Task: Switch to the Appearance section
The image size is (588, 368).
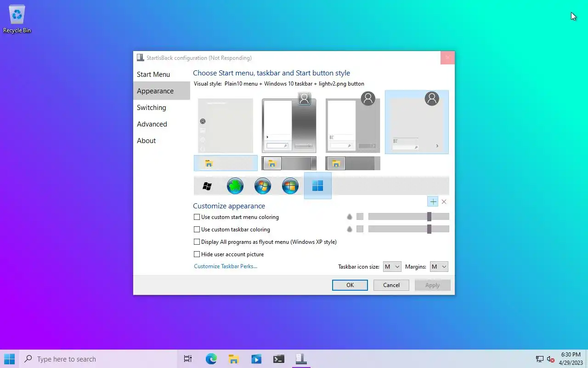Action: coord(162,91)
